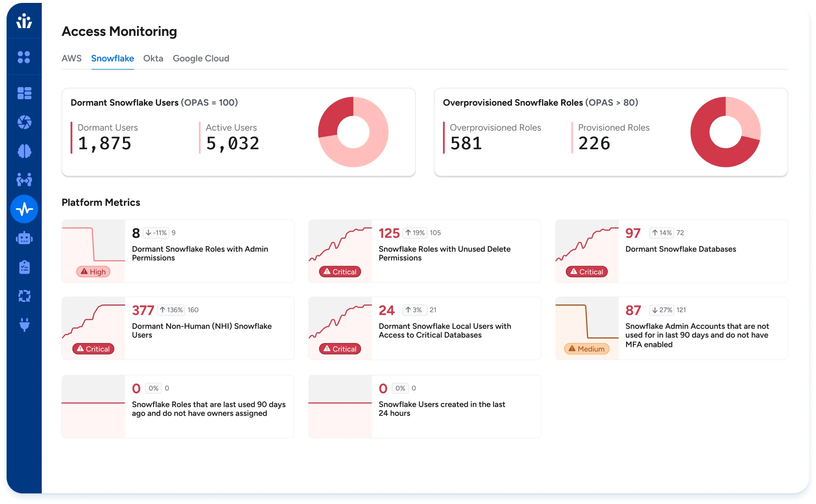Open the Google Cloud tab

pos(201,59)
